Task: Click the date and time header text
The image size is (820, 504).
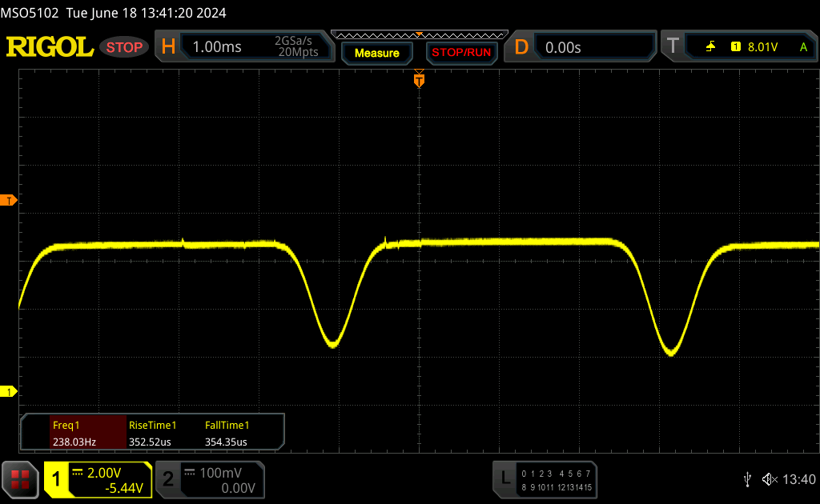Action: pos(147,13)
